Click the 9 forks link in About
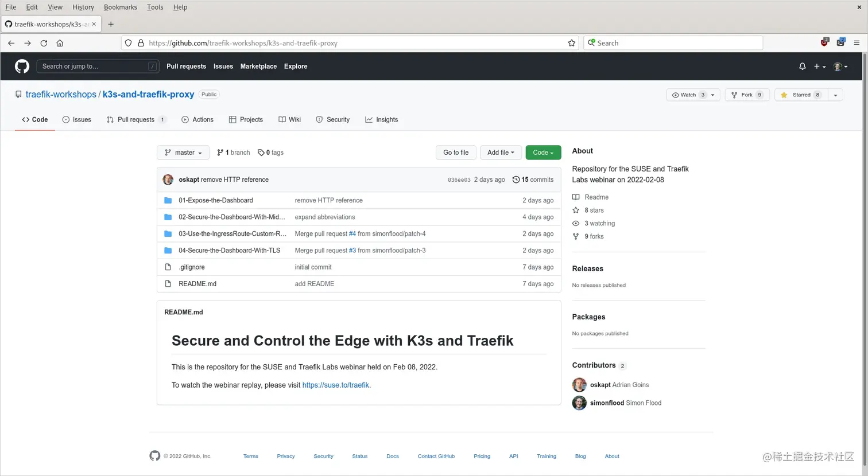The height and width of the screenshot is (476, 868). pyautogui.click(x=594, y=236)
